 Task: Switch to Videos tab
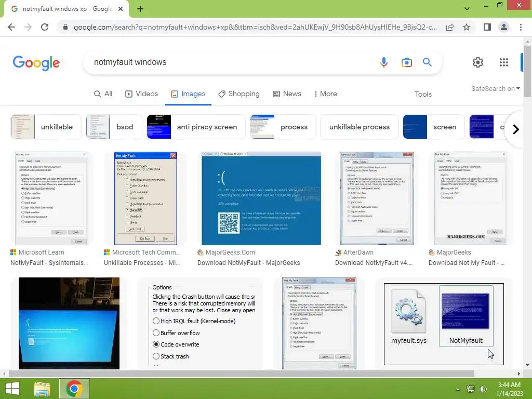[x=141, y=94]
